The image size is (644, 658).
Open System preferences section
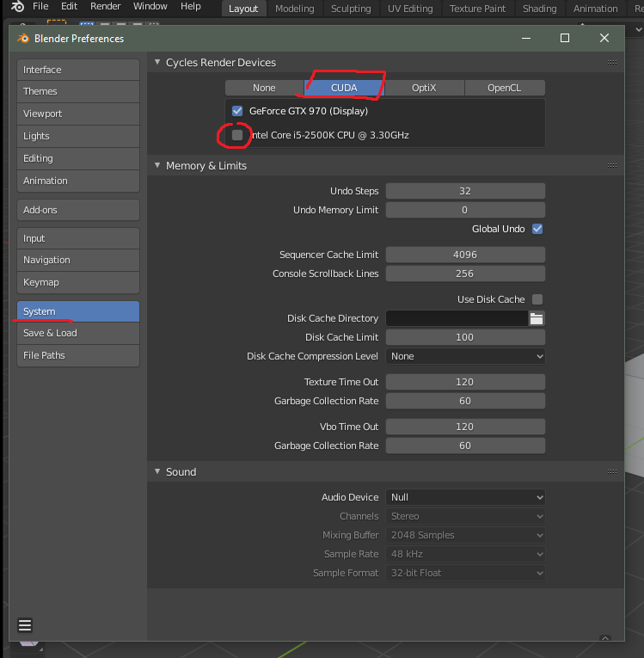coord(78,311)
